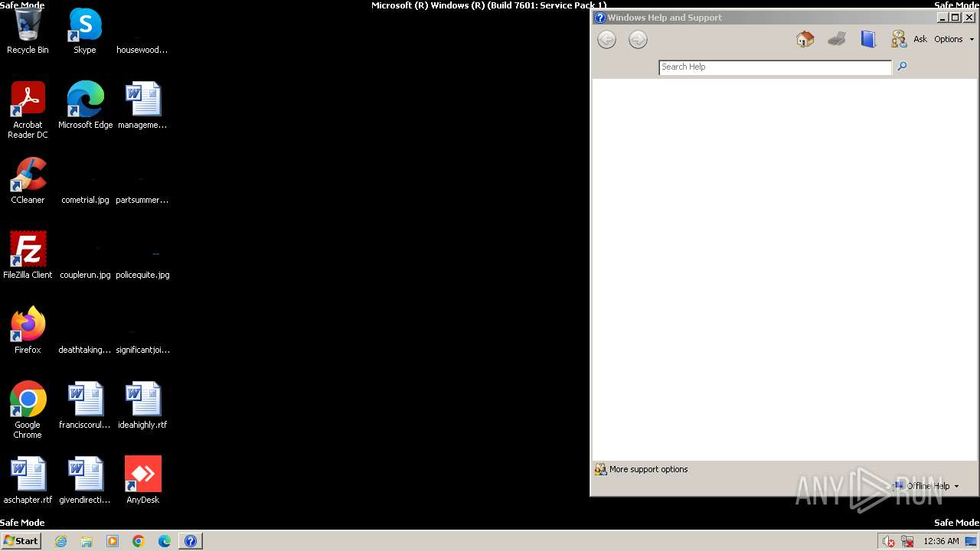The image size is (980, 551).
Task: Select Microsoft Edge desktop shortcut
Action: coord(85,106)
